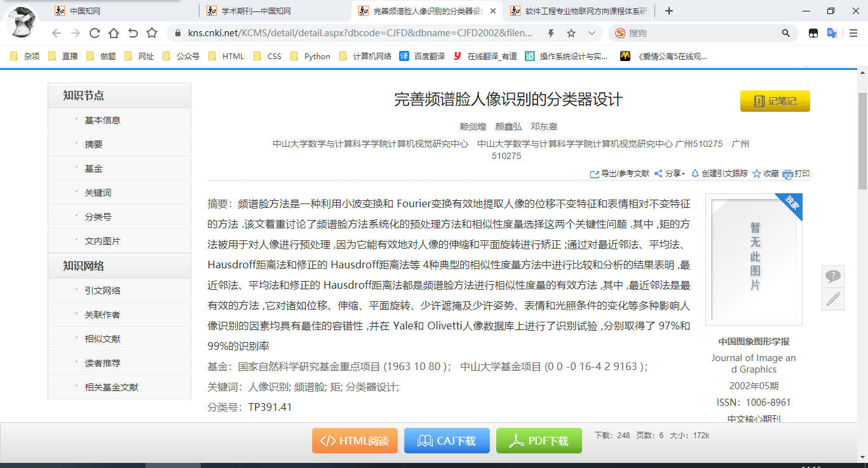Download the paper with PDF下载 button
Screen dimensions: 868x468
[539, 441]
